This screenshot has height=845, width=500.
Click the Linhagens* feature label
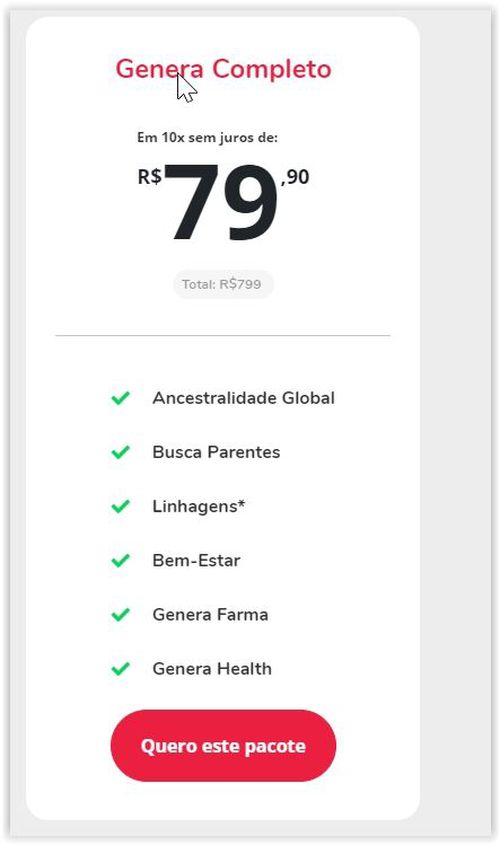198,507
